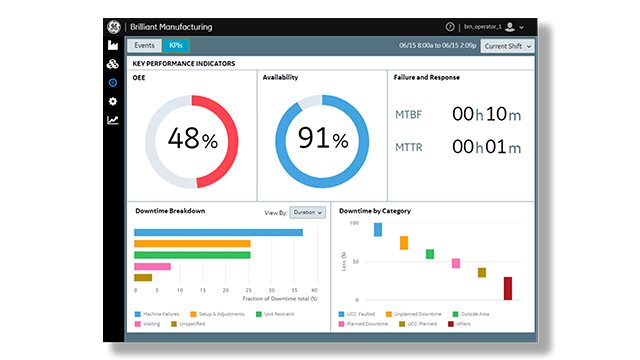
Task: Click the GE logo in header
Action: point(114,27)
